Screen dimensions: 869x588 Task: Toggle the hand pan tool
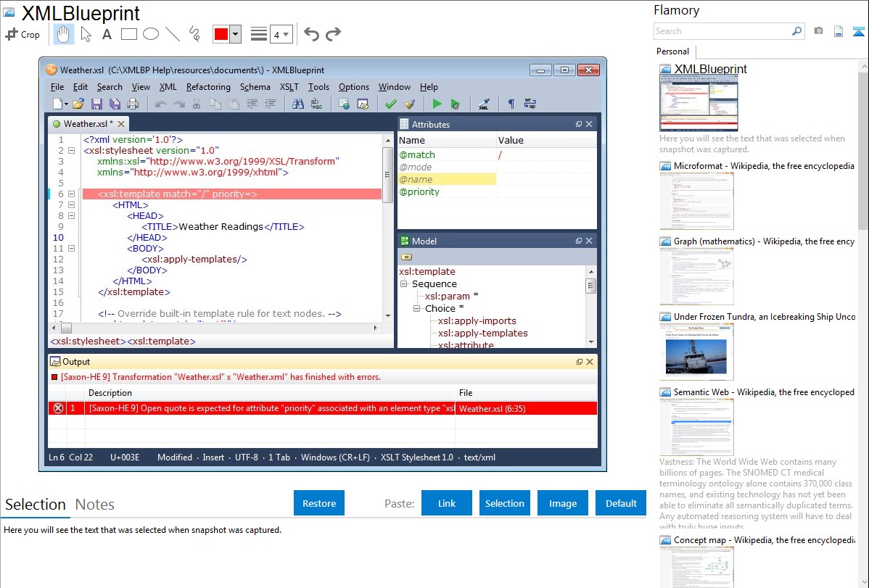point(64,34)
